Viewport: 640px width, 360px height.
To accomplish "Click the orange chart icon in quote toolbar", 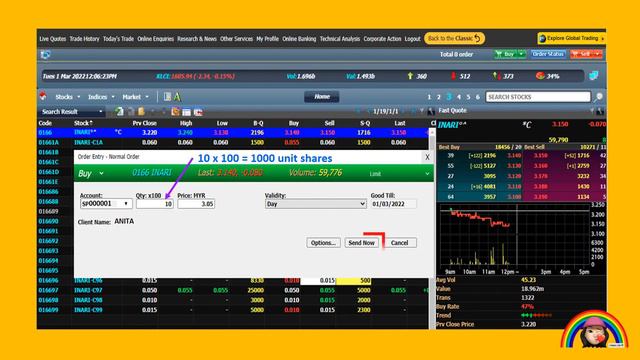I will 176,111.
